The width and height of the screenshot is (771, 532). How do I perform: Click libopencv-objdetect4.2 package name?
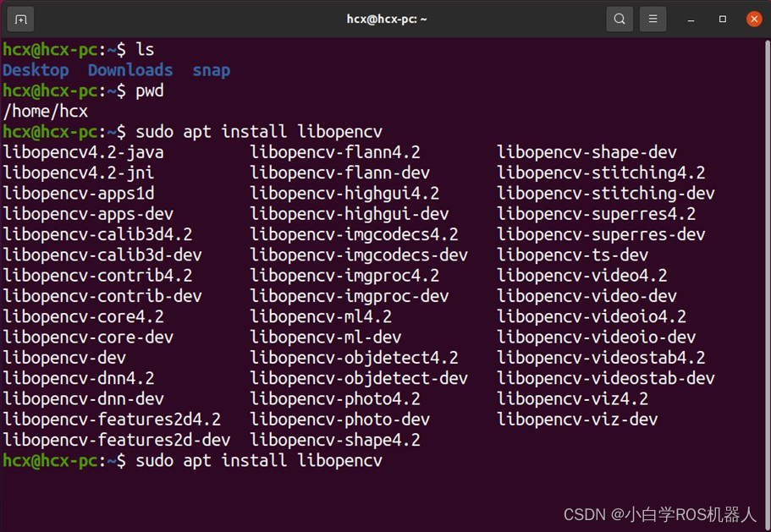(x=354, y=358)
